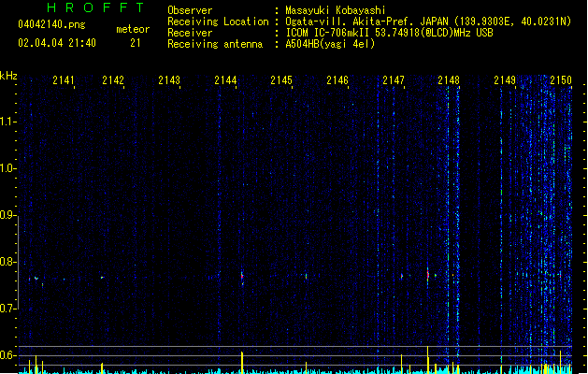The height and width of the screenshot is (374, 588).
Task: Click the 'Observer' field label
Action: click(x=190, y=10)
